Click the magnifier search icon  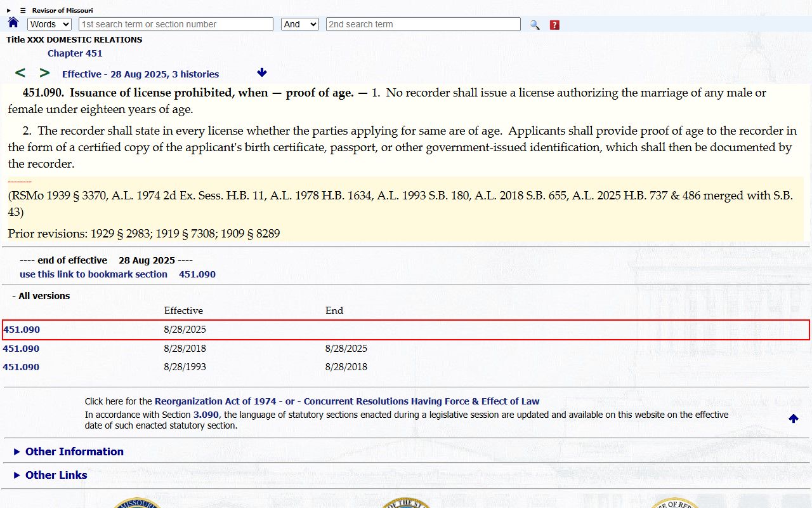click(535, 25)
